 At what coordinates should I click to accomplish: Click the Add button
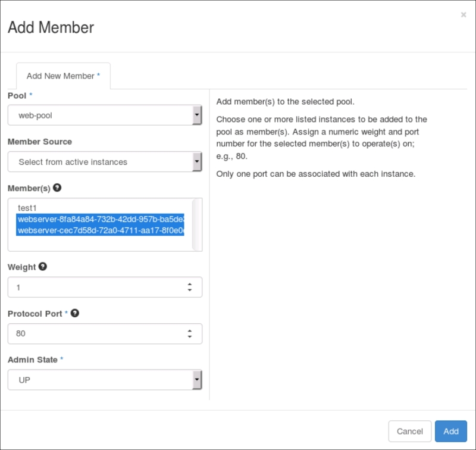click(x=450, y=431)
